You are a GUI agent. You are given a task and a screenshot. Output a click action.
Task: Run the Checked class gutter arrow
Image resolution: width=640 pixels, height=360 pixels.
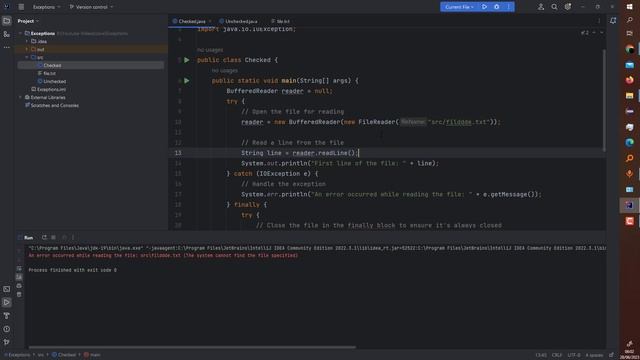(187, 60)
